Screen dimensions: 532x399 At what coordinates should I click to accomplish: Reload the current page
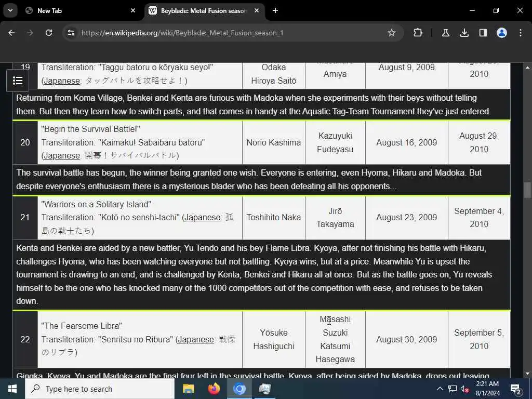(x=49, y=33)
